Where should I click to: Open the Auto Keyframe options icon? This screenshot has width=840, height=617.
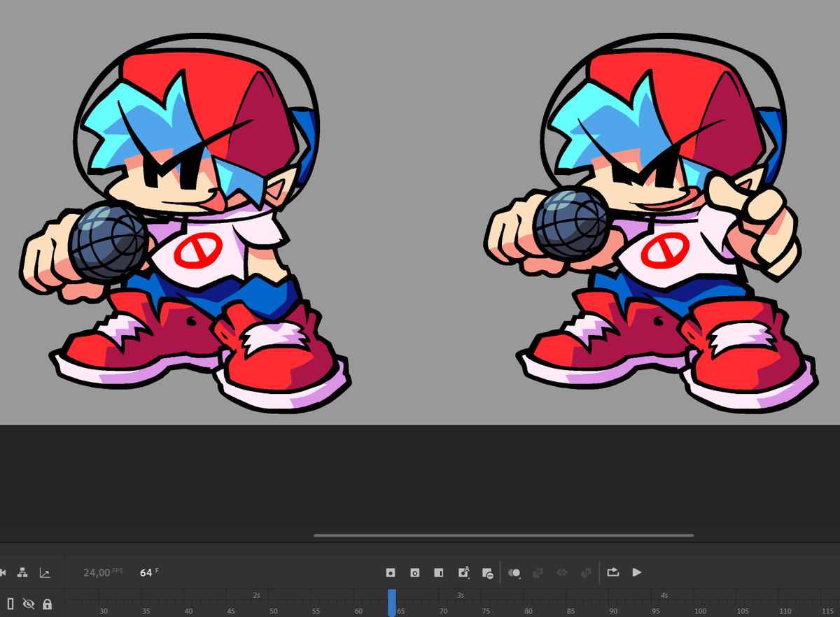click(x=463, y=572)
